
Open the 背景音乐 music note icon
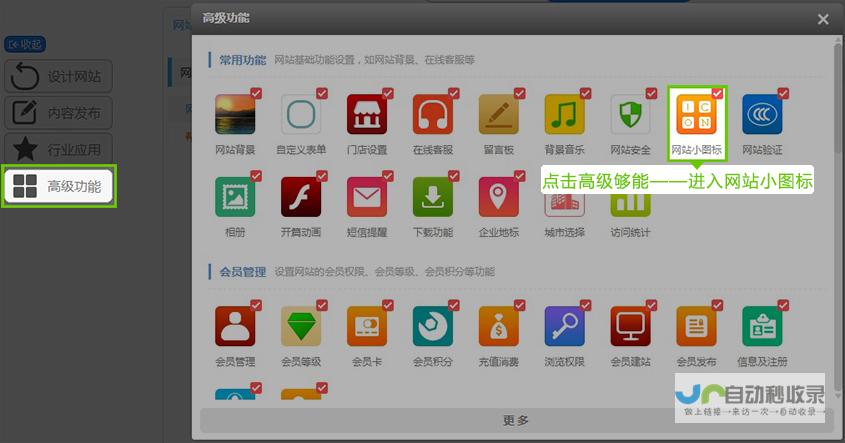564,114
